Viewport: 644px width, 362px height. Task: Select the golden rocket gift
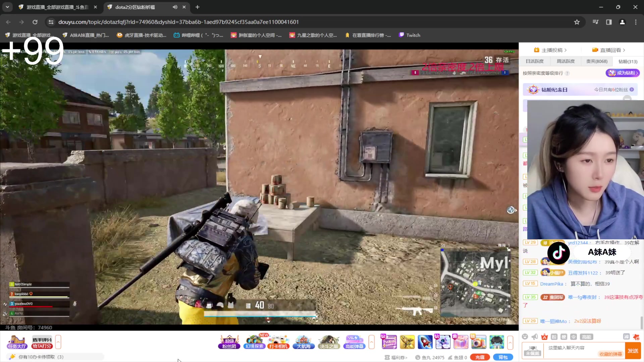pos(407,342)
